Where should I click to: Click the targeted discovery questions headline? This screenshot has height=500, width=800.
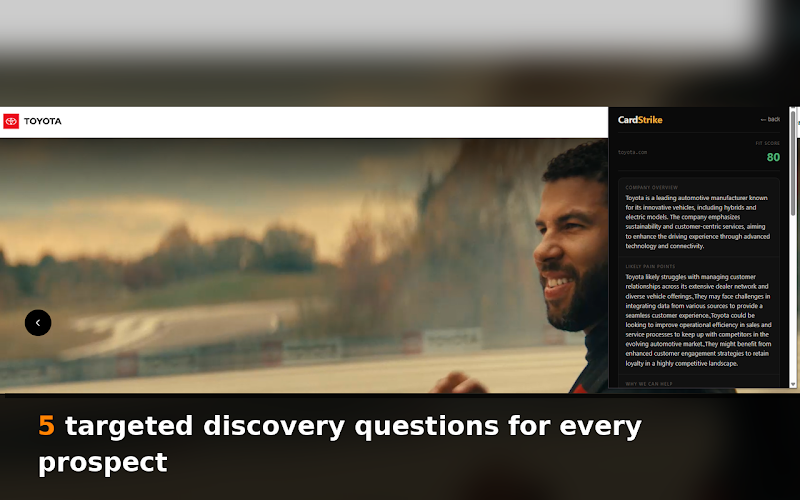[x=340, y=444]
